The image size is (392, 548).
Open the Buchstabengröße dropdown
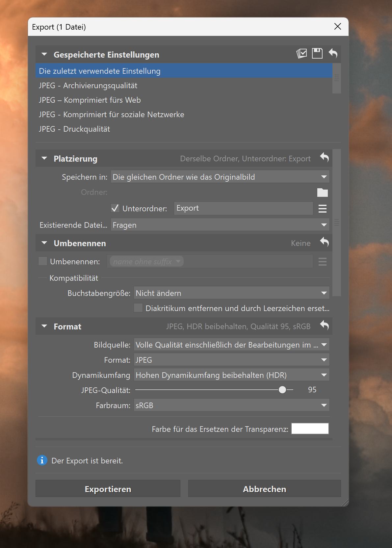click(x=232, y=293)
